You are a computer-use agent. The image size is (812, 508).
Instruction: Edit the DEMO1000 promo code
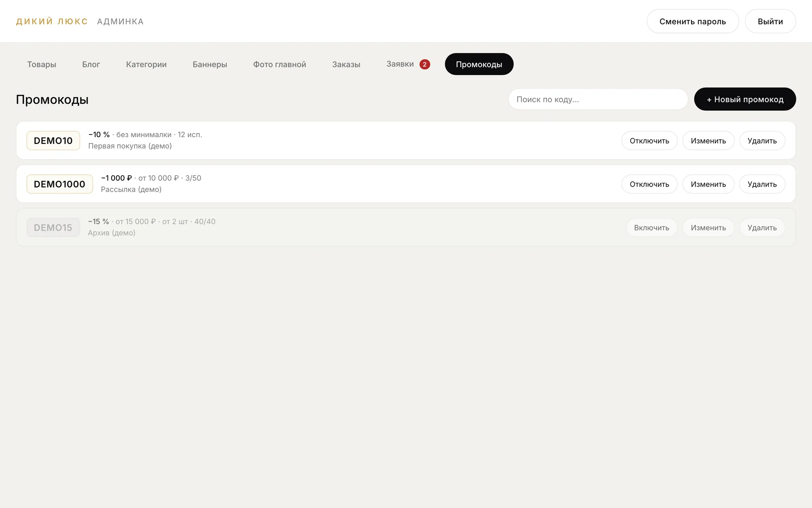708,184
